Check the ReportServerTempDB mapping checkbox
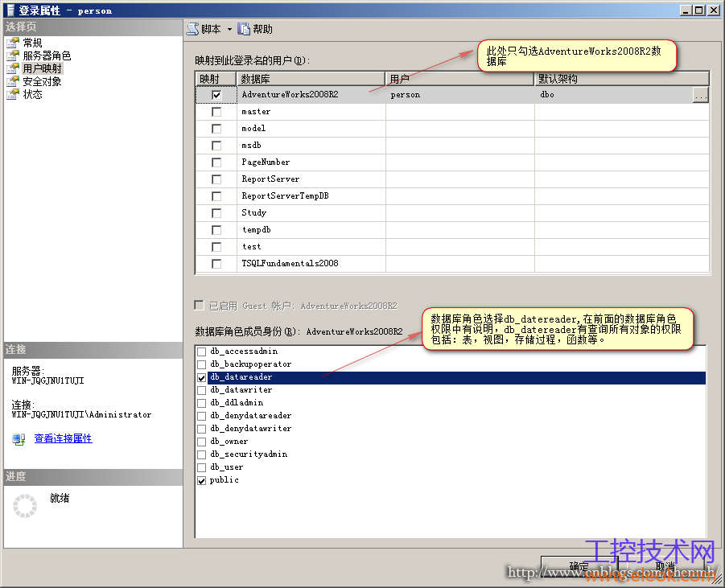725x588 pixels. click(x=216, y=196)
